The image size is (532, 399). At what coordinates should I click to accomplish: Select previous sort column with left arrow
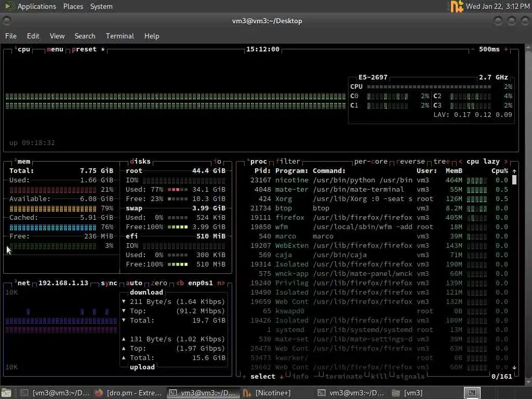(460, 162)
